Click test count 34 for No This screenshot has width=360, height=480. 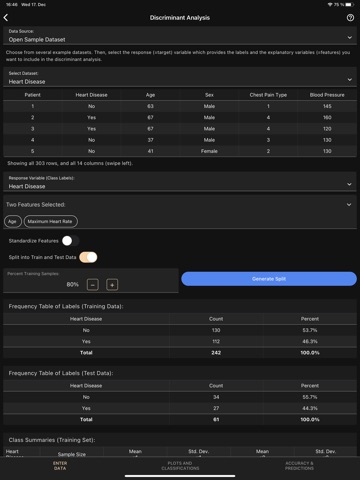(x=216, y=397)
